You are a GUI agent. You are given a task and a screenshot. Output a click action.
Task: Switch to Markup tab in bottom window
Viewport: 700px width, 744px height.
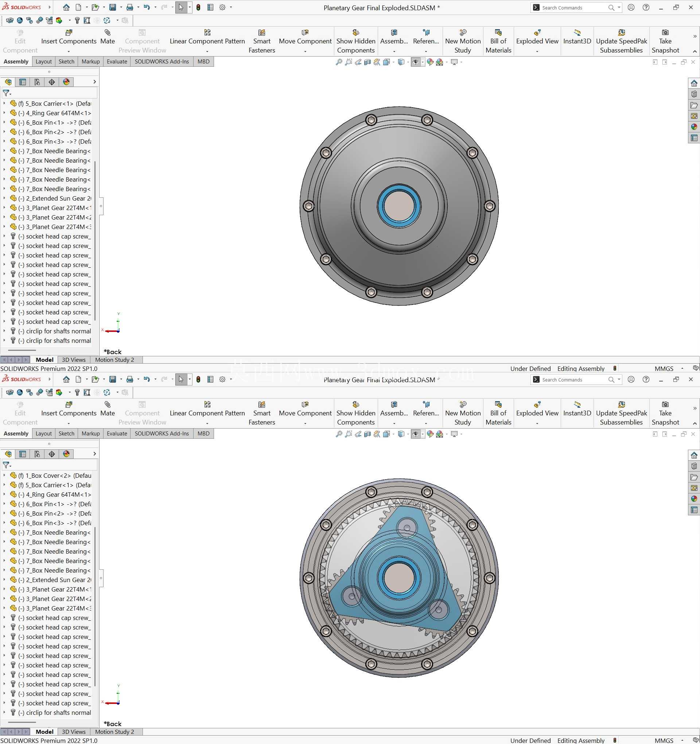pos(90,433)
